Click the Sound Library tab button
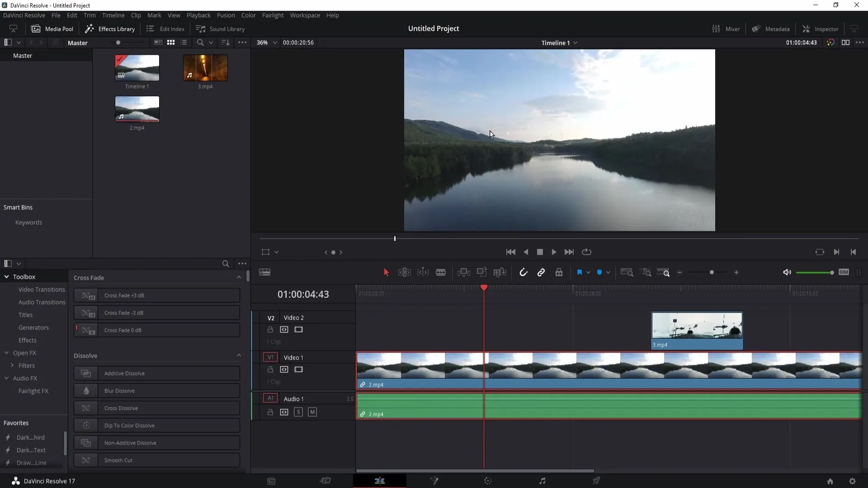This screenshot has height=488, width=868. click(x=221, y=28)
